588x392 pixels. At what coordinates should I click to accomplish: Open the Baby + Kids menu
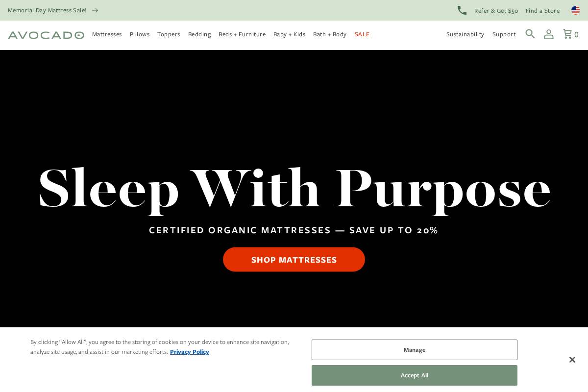289,34
